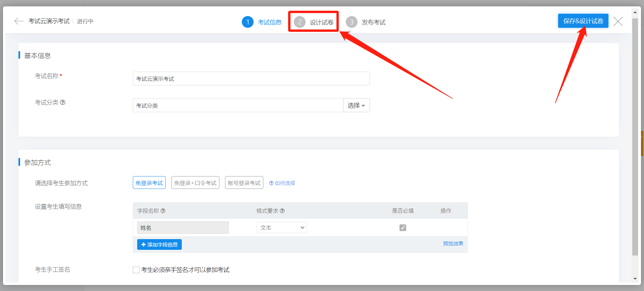The image size is (644, 291).
Task: Click the 添加字段信息 button
Action: click(159, 244)
